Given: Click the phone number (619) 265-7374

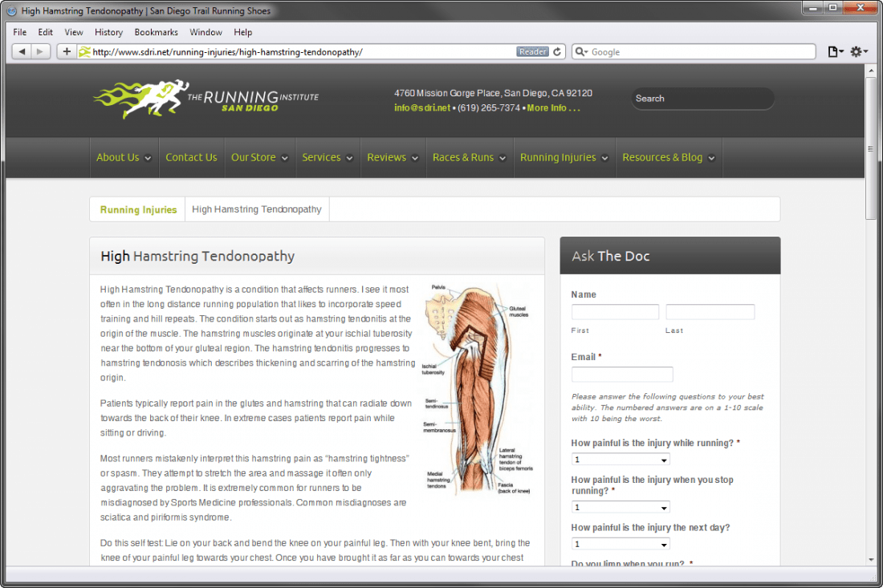Looking at the screenshot, I should click(489, 108).
